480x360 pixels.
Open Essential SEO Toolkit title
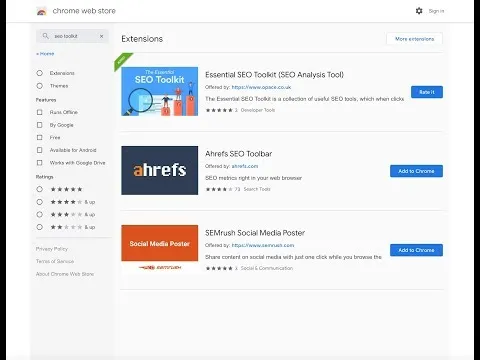tap(274, 75)
